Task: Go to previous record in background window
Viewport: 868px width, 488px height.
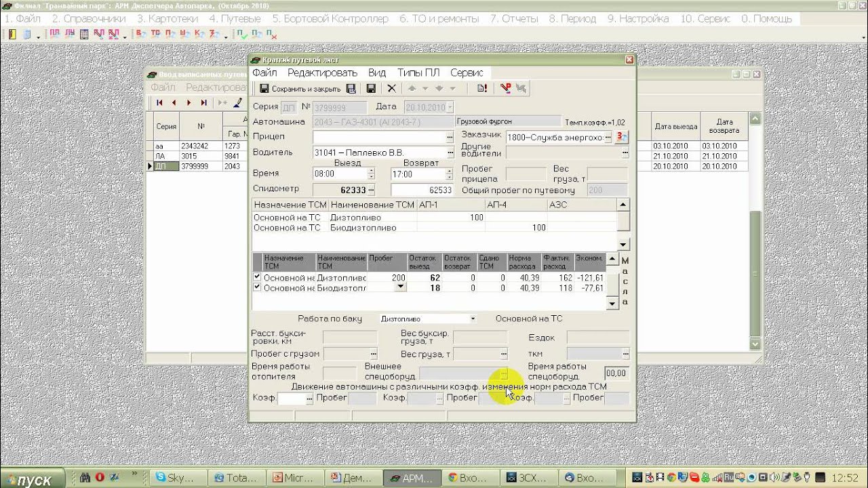Action: coord(174,103)
